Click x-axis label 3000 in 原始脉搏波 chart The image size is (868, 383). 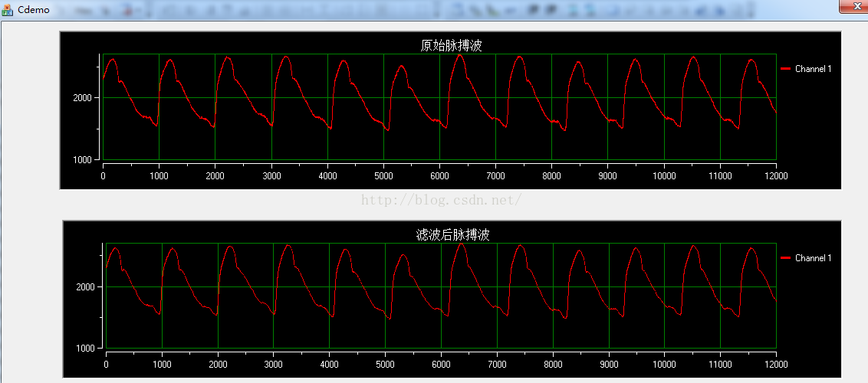tap(271, 175)
